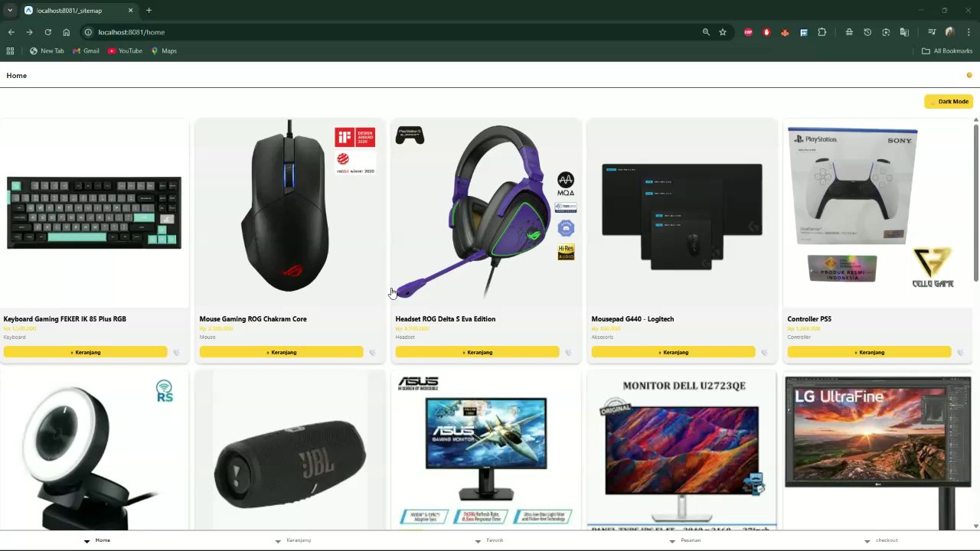Viewport: 980px width, 551px height.
Task: Open the All Bookmarks folder
Action: coord(947,51)
